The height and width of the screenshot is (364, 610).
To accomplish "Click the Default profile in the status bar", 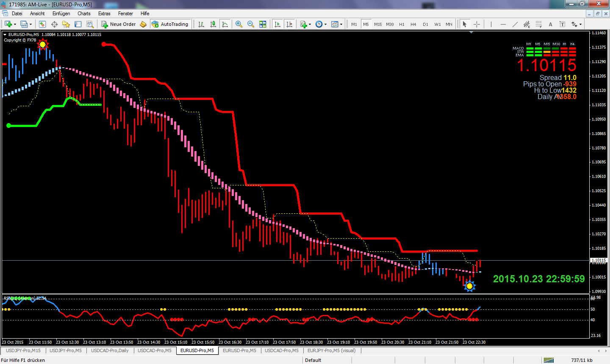I will click(313, 360).
